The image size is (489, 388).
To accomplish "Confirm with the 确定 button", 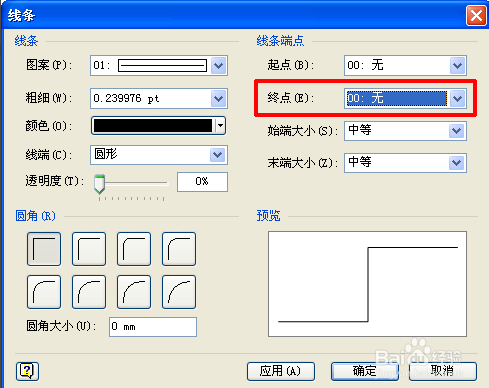I will click(365, 371).
